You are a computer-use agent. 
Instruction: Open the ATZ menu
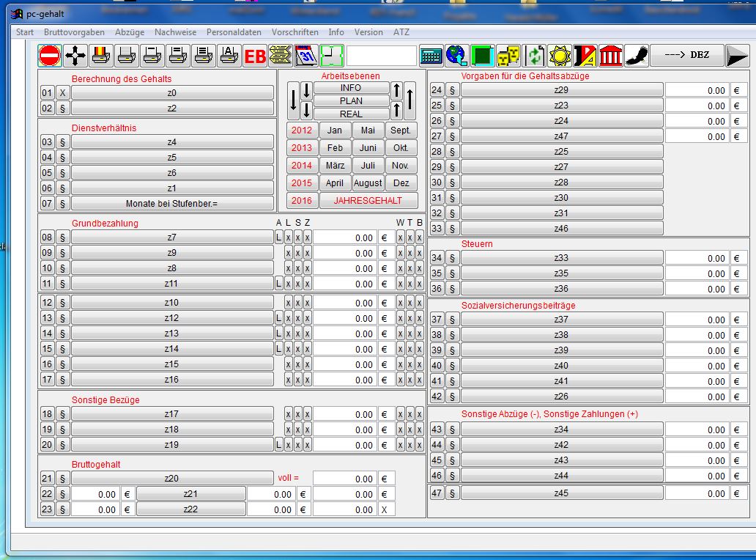pyautogui.click(x=401, y=32)
